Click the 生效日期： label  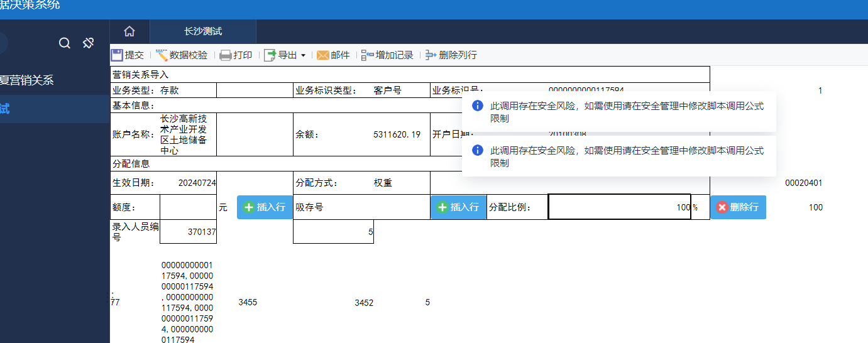[134, 183]
